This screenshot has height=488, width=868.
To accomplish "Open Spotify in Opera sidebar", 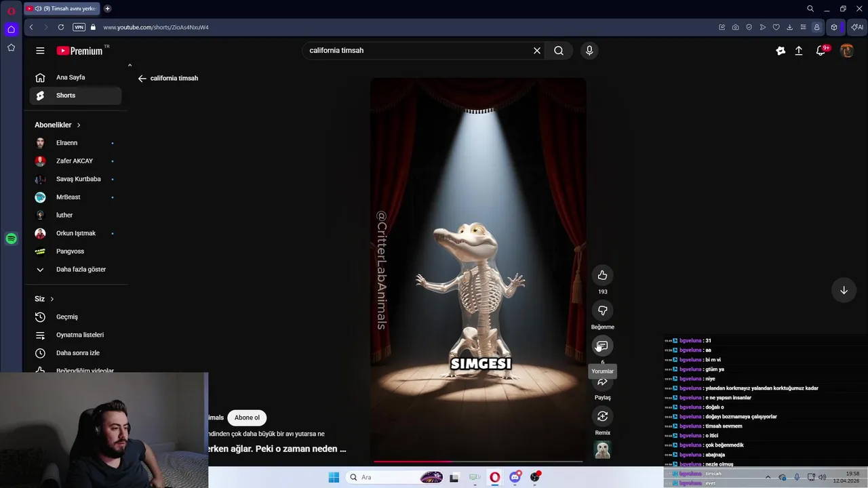I will pyautogui.click(x=11, y=239).
